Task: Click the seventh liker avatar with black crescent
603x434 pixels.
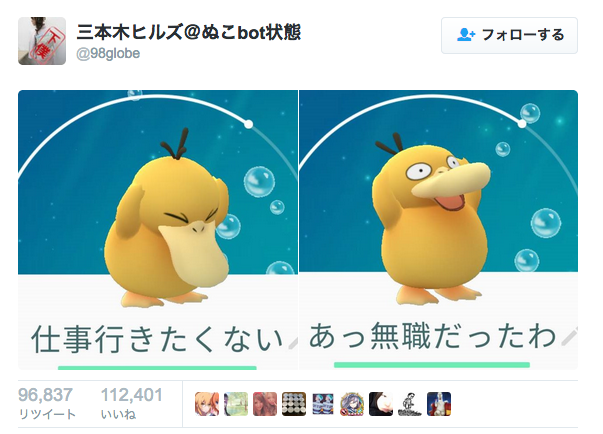Action: [381, 404]
